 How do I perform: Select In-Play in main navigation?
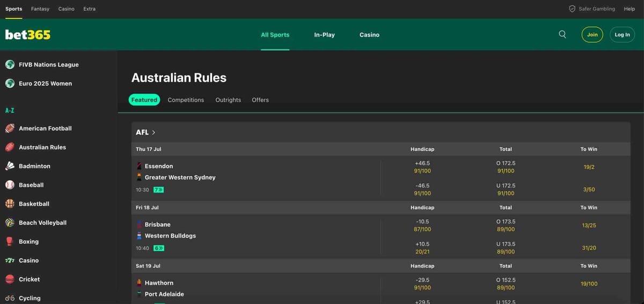[x=324, y=35]
